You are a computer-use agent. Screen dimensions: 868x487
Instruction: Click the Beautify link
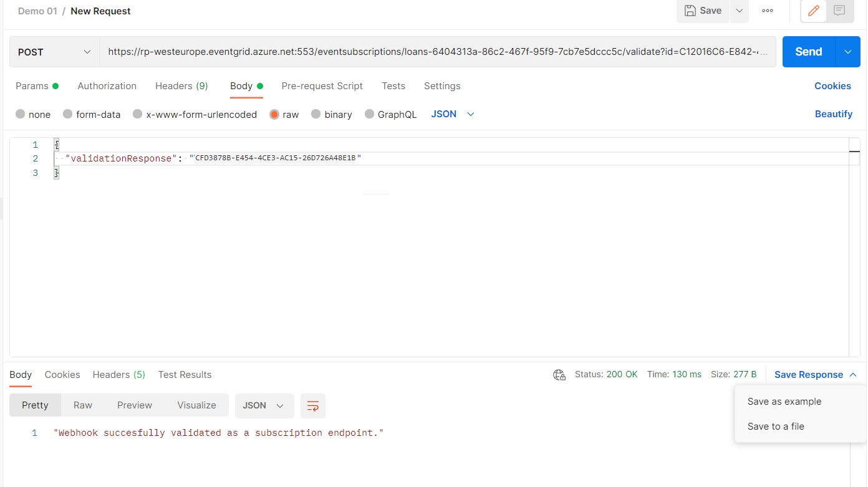click(833, 114)
